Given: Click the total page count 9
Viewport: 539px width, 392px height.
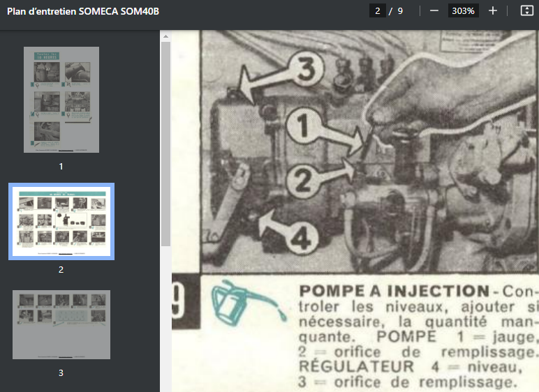Looking at the screenshot, I should [x=400, y=11].
